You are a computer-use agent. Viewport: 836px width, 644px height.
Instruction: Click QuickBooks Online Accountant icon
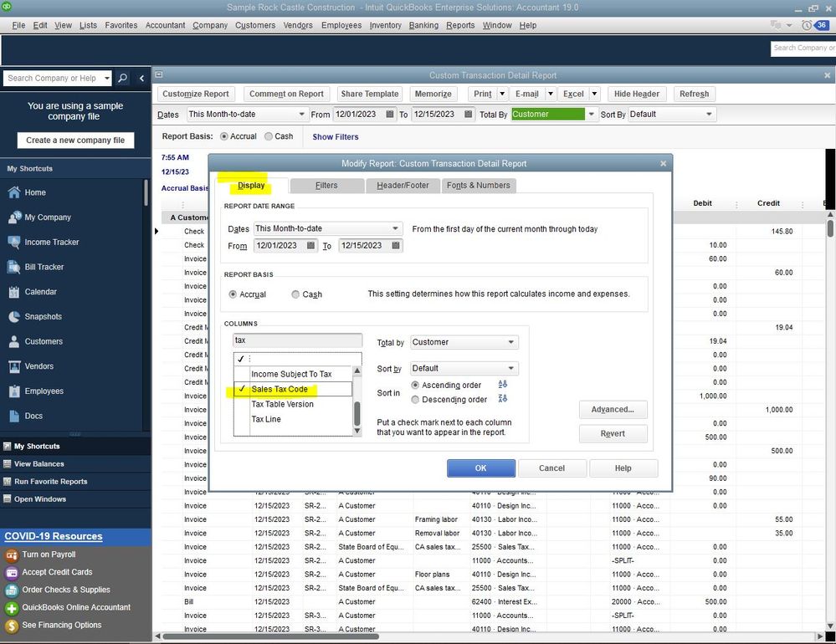coord(11,608)
